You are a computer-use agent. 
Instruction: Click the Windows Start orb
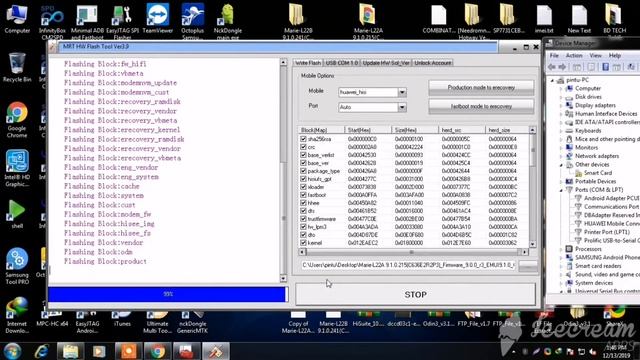[13, 351]
